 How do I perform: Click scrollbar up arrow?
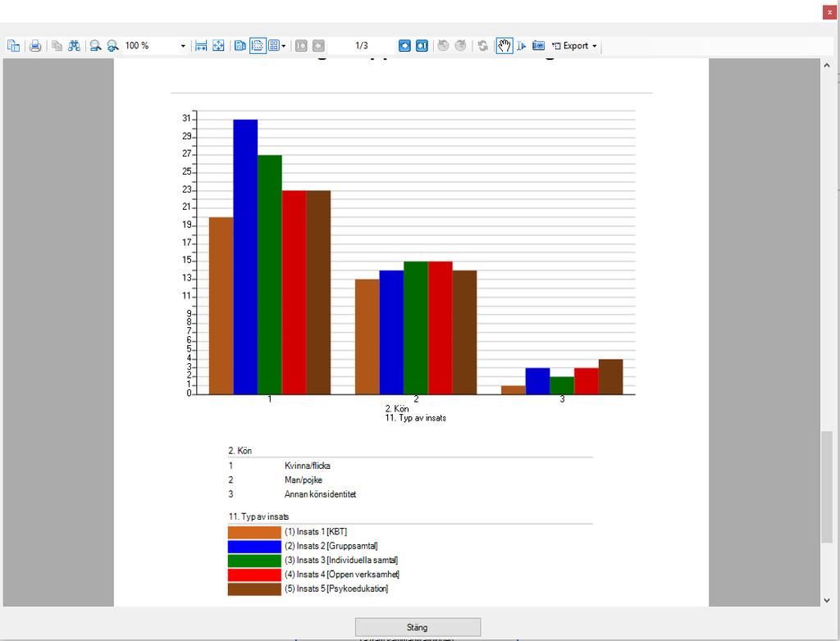[x=827, y=66]
